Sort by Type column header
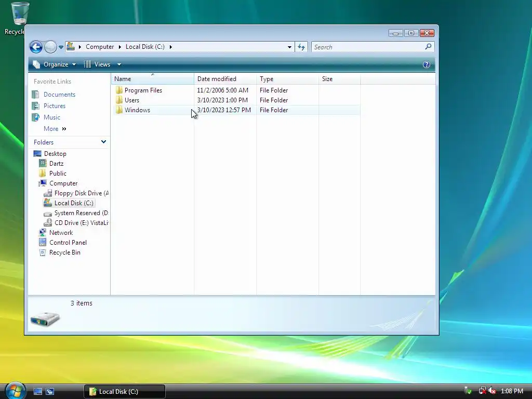The image size is (532, 399). tap(287, 79)
